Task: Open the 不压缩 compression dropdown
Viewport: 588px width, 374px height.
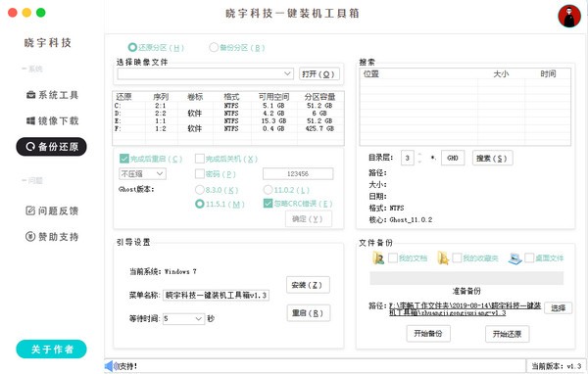Action: [142, 174]
